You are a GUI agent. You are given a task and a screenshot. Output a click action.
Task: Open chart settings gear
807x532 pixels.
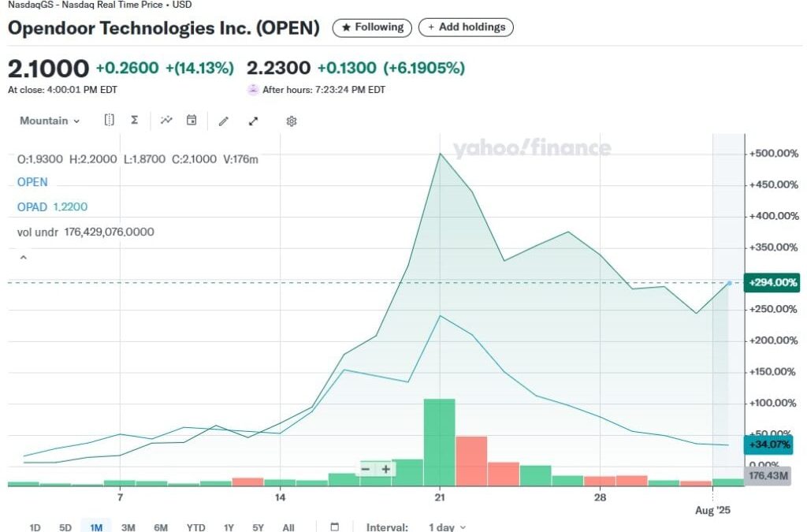[x=292, y=121]
